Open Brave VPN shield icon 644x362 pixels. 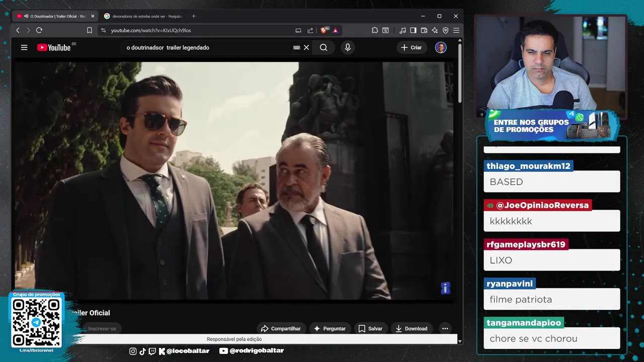click(445, 30)
